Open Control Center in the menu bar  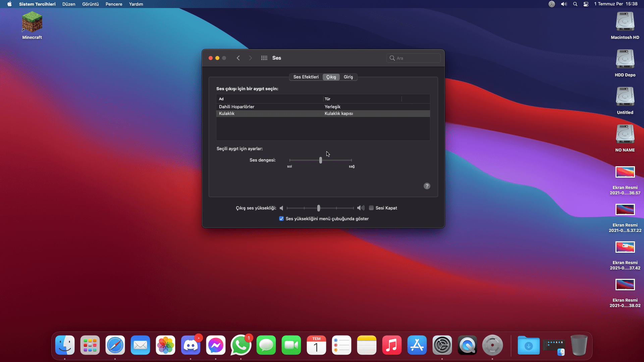(x=586, y=4)
